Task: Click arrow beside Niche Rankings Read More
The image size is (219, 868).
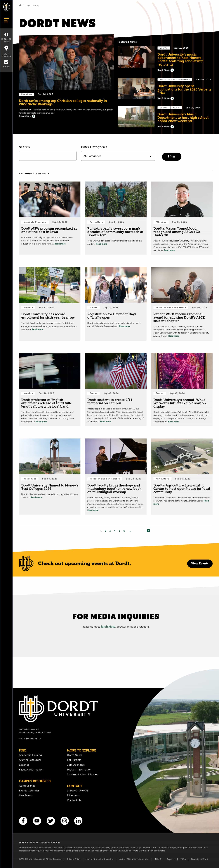Action: (x=33, y=116)
